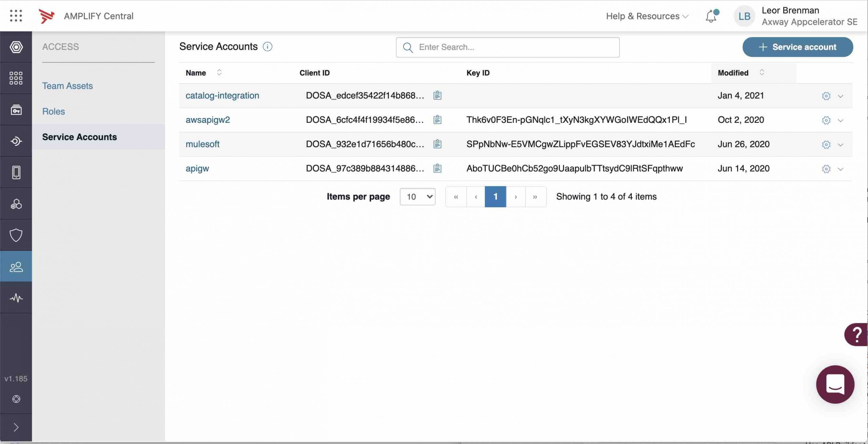
Task: Open the catalog-integration service account
Action: 222,95
